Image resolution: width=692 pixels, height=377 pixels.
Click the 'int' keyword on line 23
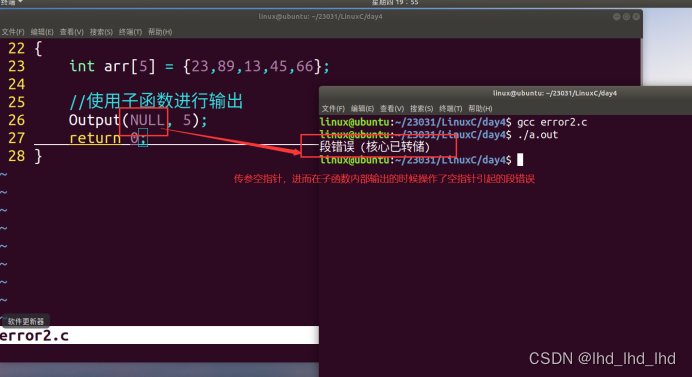point(82,66)
